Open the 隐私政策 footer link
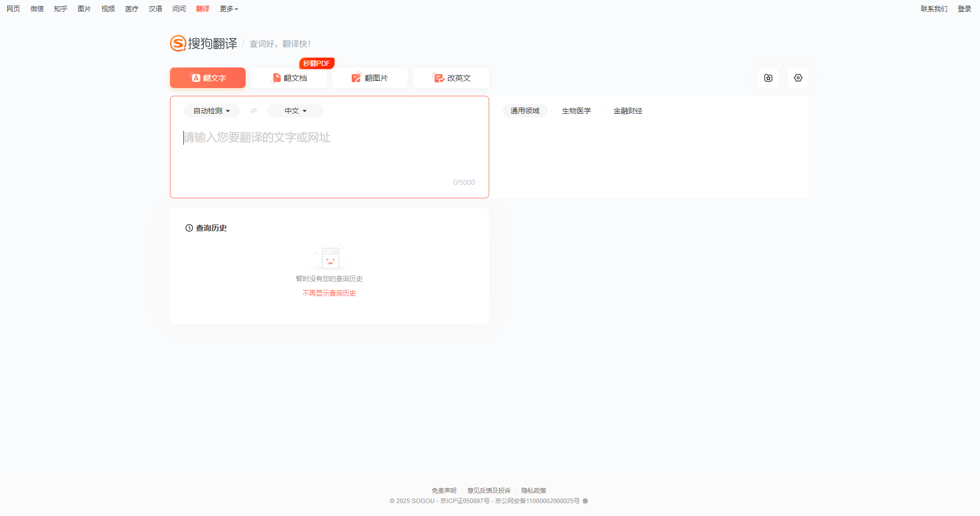 coord(534,490)
